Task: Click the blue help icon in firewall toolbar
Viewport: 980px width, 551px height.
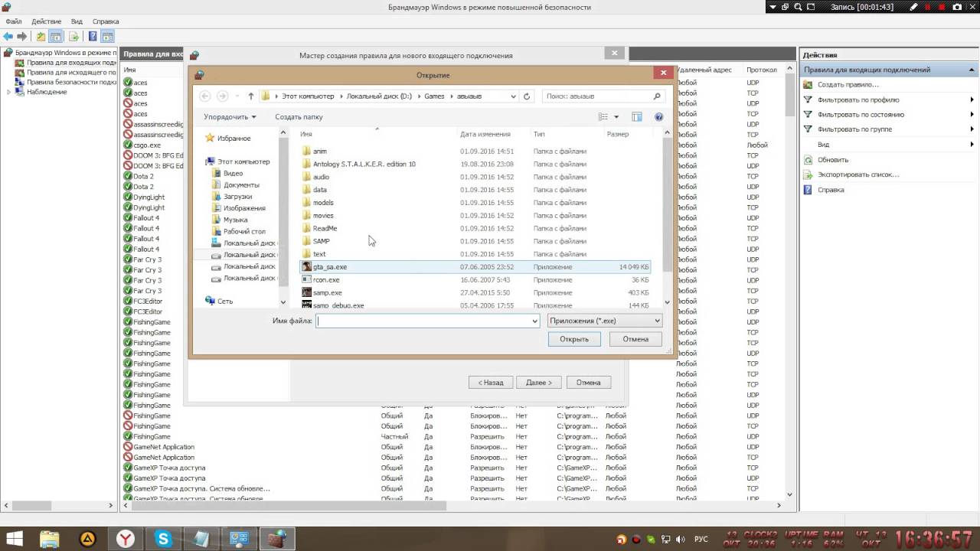Action: [x=93, y=37]
